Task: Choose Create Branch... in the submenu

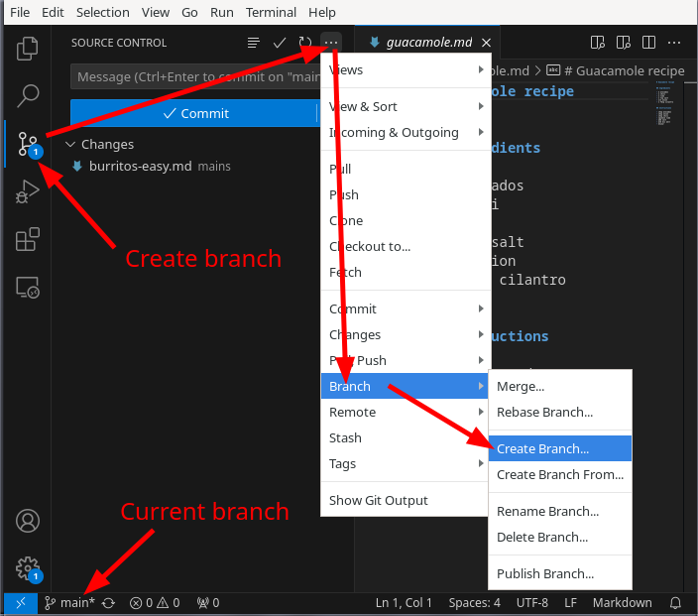Action: tap(560, 448)
